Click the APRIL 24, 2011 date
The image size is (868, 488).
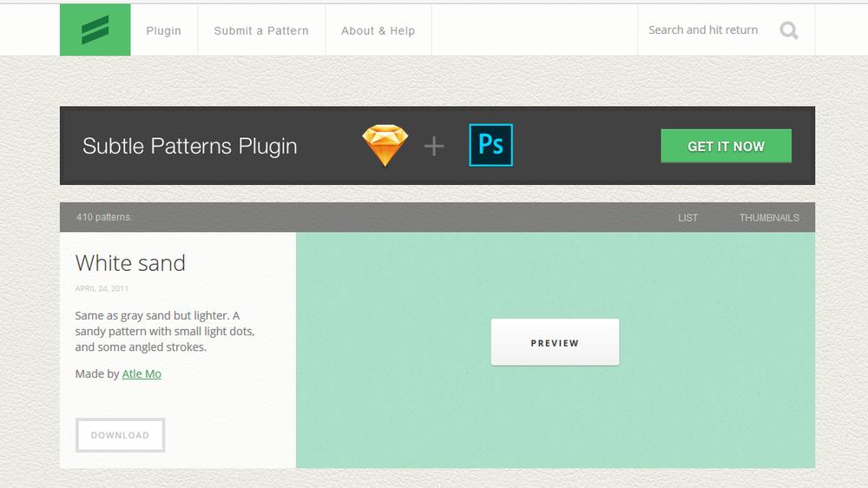[102, 288]
